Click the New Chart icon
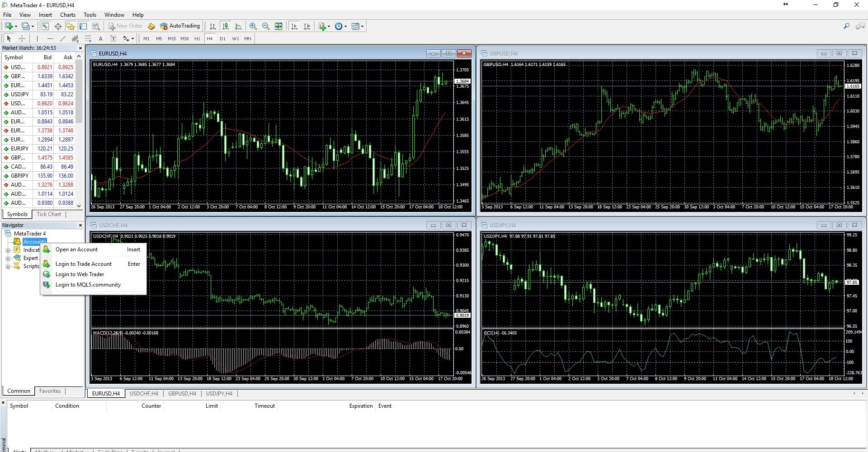Screen dimensions: 868x452 click(9, 26)
